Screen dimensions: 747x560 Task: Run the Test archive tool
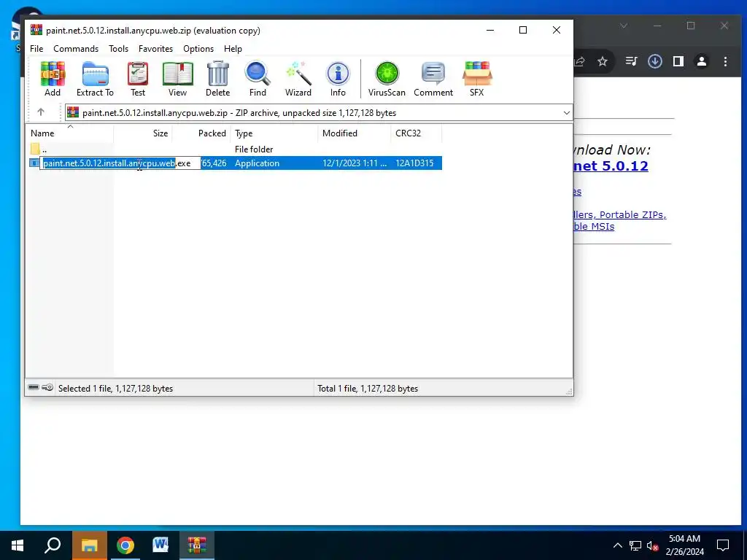coord(138,79)
